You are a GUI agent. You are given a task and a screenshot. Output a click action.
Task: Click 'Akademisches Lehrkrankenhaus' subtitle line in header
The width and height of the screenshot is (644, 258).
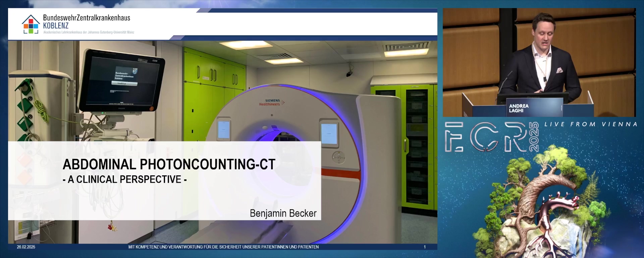[89, 32]
